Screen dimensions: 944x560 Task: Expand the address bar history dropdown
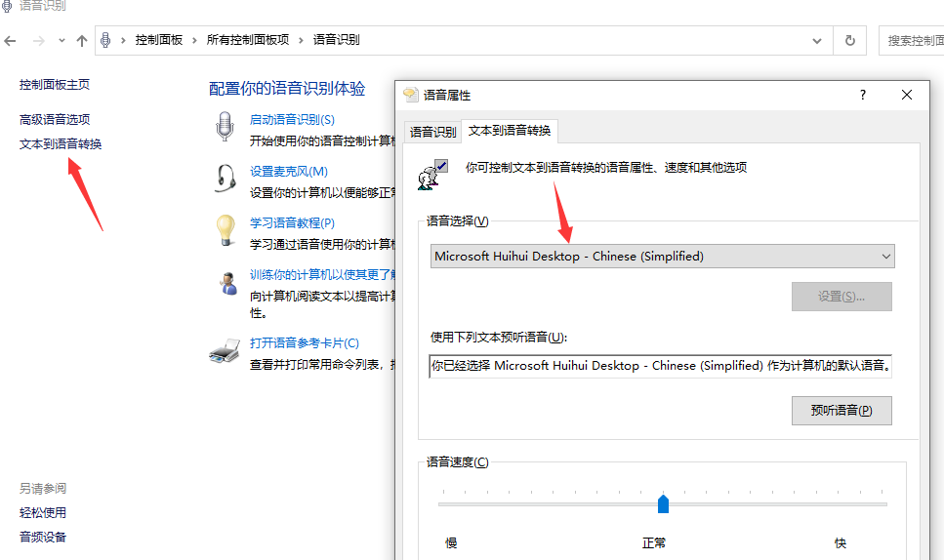click(817, 40)
